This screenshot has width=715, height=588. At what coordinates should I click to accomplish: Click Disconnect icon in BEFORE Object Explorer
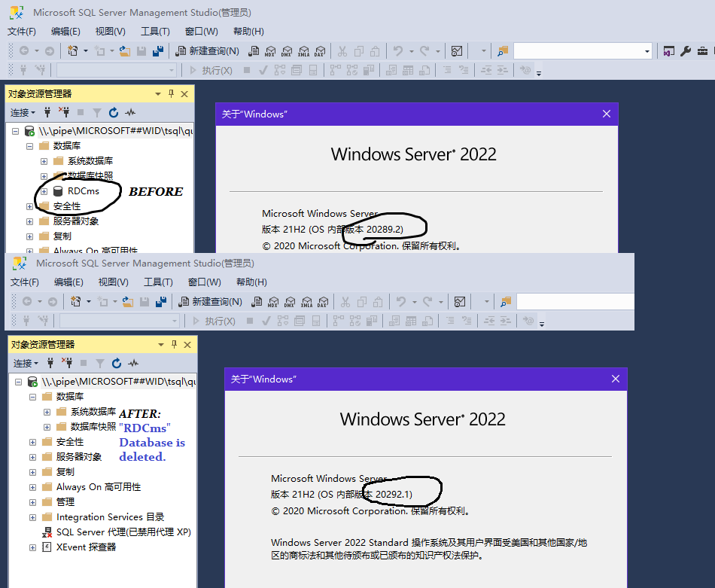pyautogui.click(x=64, y=112)
